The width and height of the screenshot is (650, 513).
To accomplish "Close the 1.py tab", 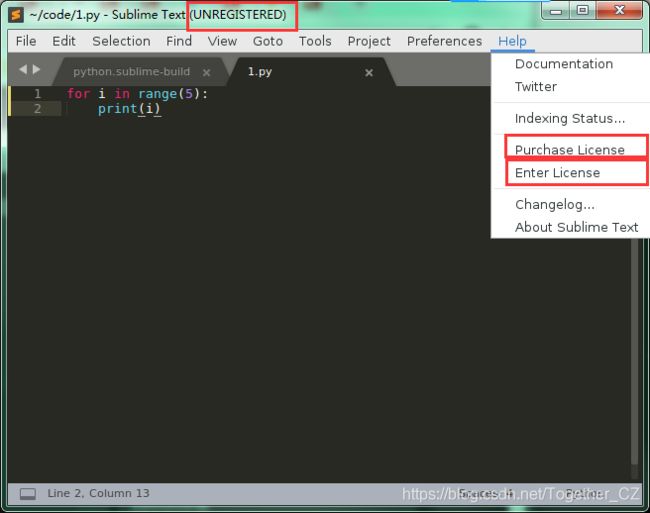I will point(369,73).
